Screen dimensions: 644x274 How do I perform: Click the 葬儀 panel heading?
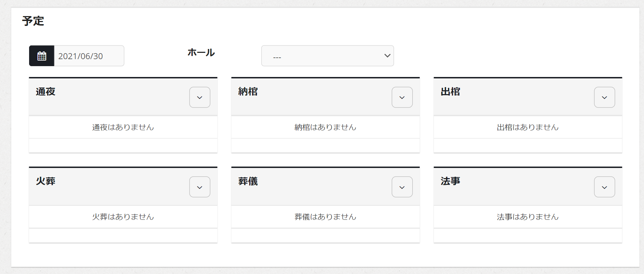[x=248, y=181]
